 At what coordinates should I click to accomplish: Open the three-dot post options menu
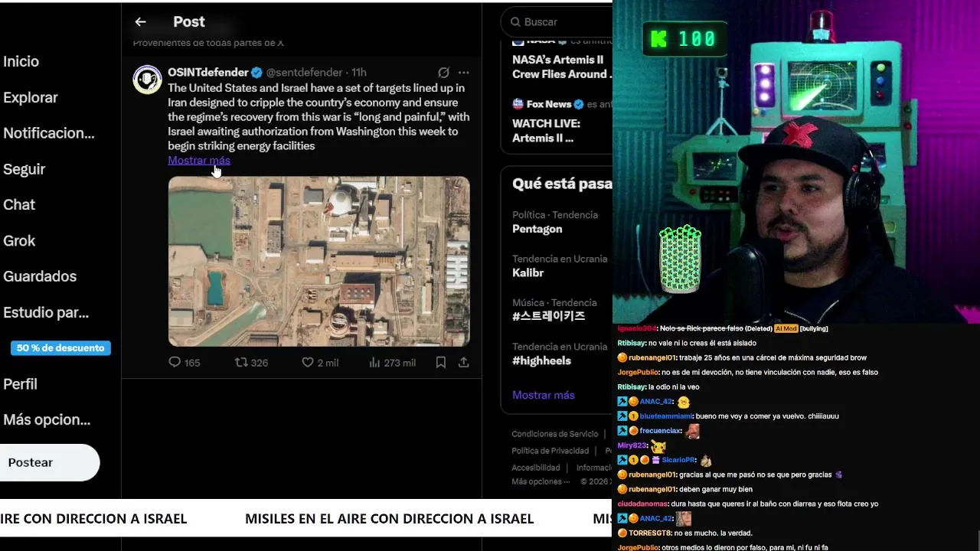[x=463, y=73]
